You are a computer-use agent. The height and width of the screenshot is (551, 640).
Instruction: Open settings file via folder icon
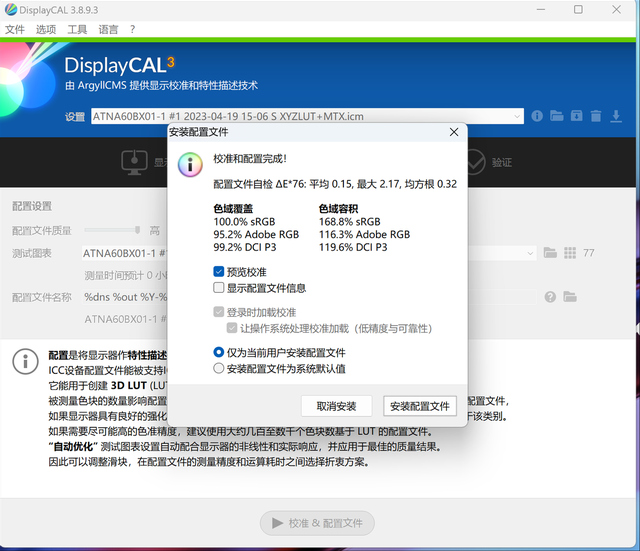(556, 116)
